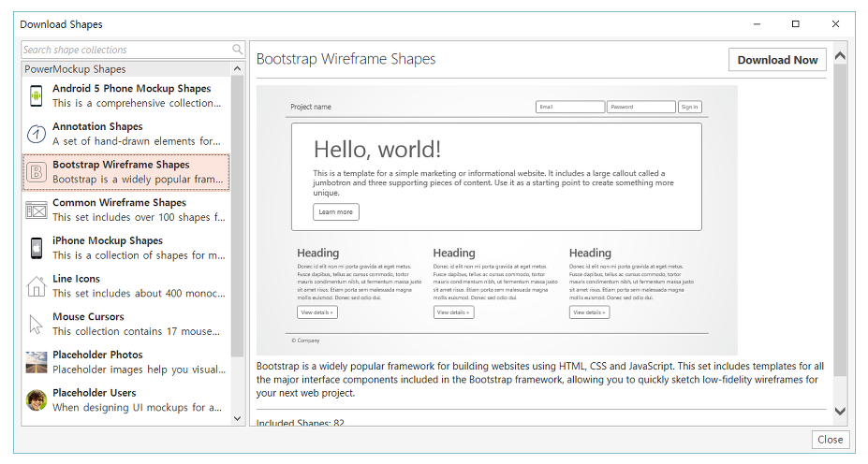Image resolution: width=868 pixels, height=464 pixels.
Task: Close the Download Shapes window via X
Action: [x=835, y=23]
